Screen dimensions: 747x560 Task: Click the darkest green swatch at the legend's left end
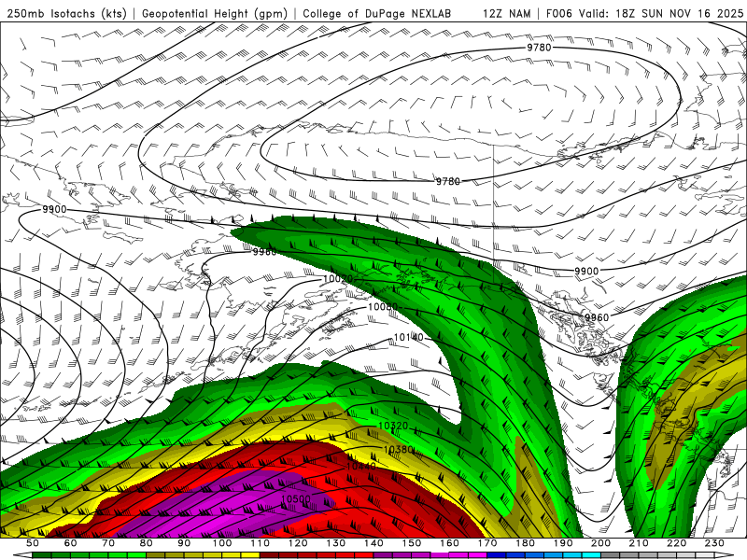(x=42, y=555)
